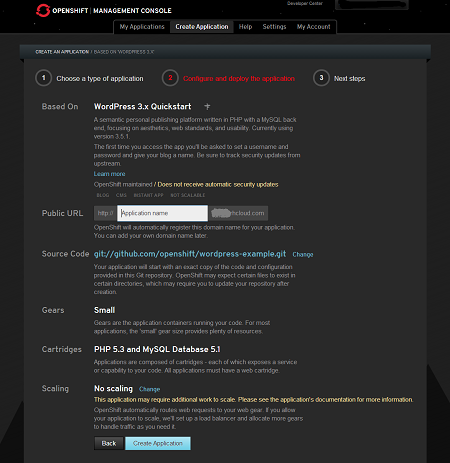Click the Back button
Screen dimensions: 450x463
coord(109,443)
